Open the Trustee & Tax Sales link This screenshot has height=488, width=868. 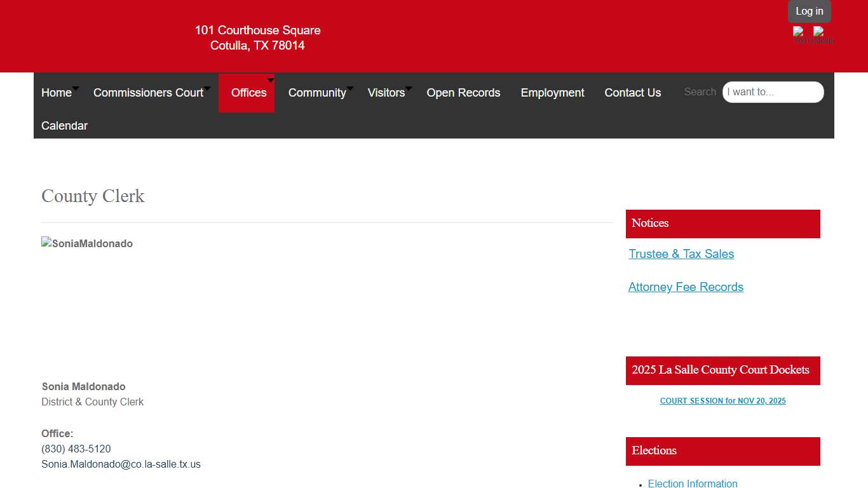[x=681, y=254]
